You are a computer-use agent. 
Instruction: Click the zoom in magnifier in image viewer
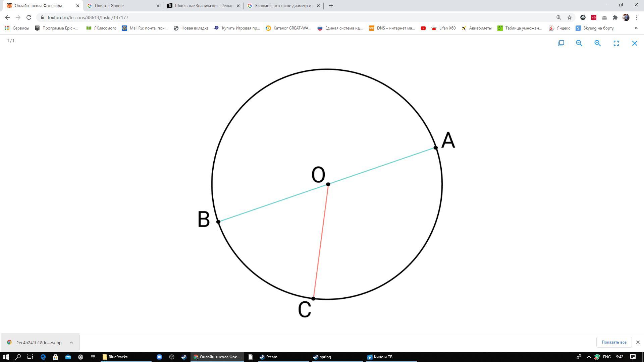[x=597, y=43]
